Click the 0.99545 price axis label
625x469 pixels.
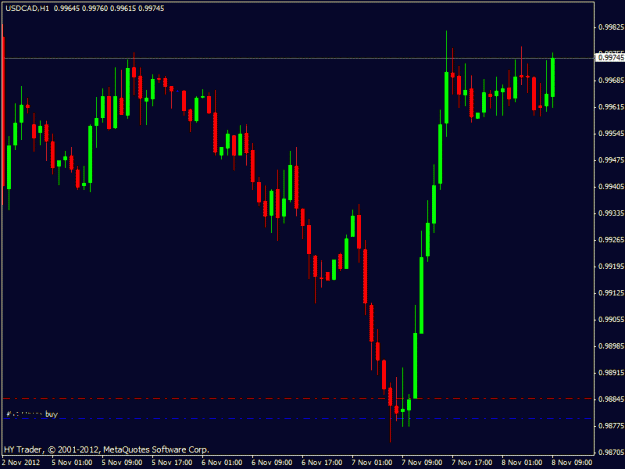(x=611, y=133)
